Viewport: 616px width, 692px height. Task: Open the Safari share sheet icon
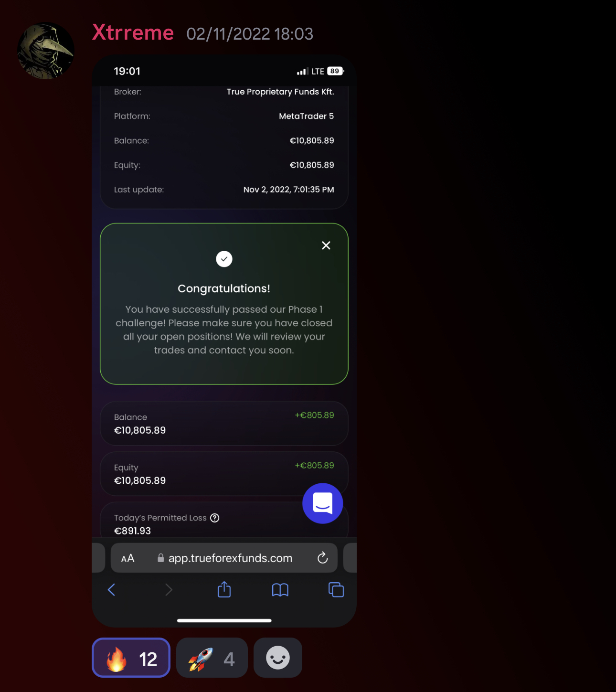pyautogui.click(x=224, y=590)
